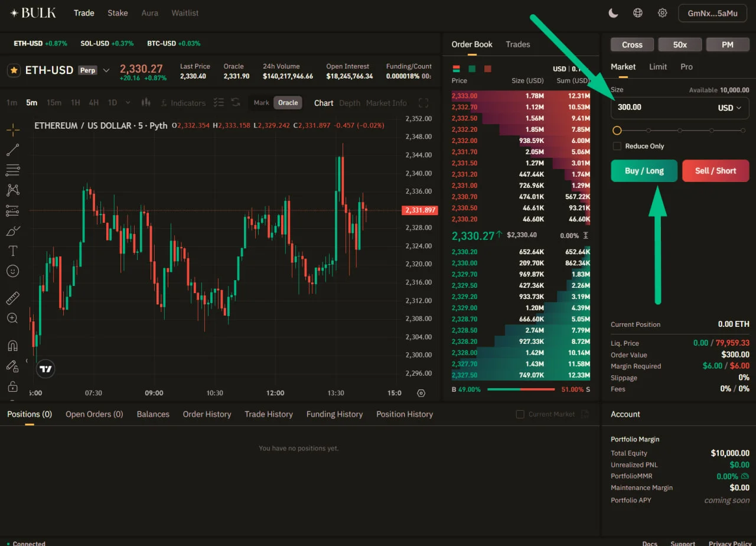Show only asks in the order book

coord(487,69)
